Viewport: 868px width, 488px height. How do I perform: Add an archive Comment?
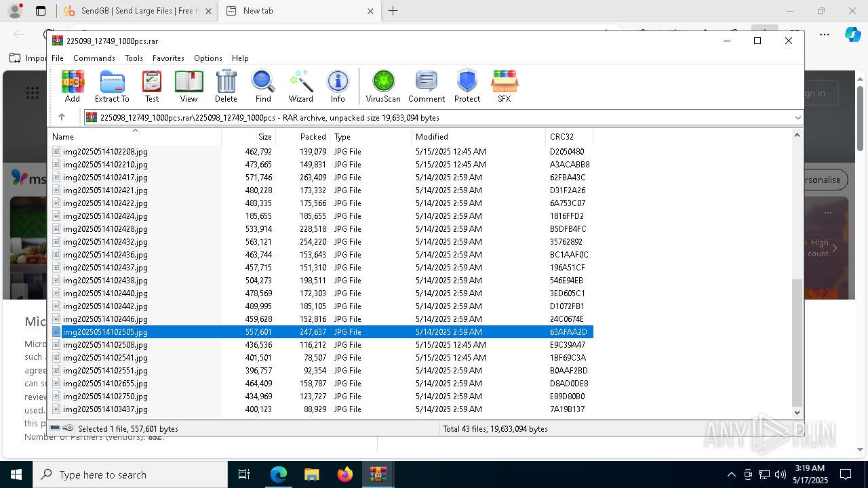[x=427, y=86]
